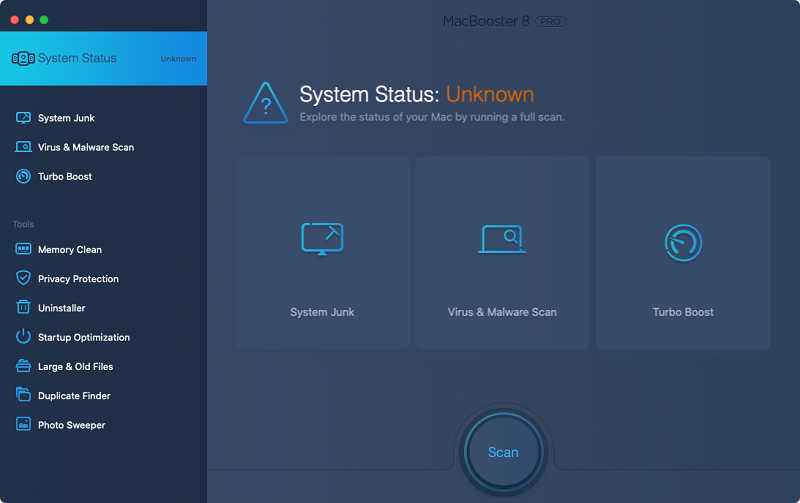The width and height of the screenshot is (800, 503).
Task: Click the orange Unknown status text in heading
Action: (490, 94)
